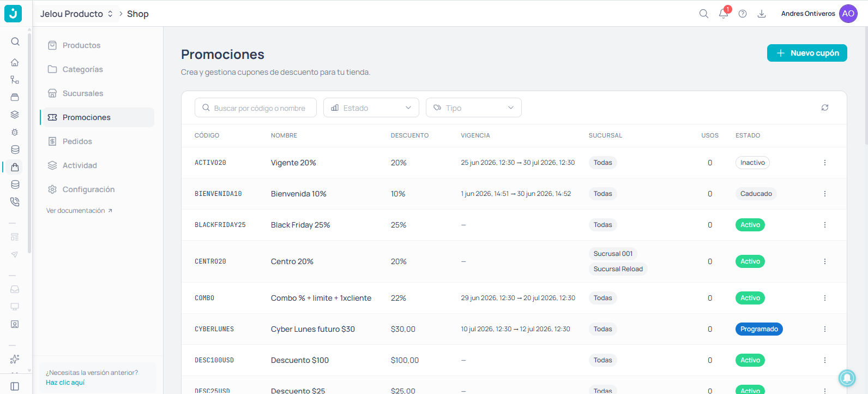Viewport: 868px width, 394px height.
Task: Click the refresh icon in promotions table
Action: click(x=825, y=108)
